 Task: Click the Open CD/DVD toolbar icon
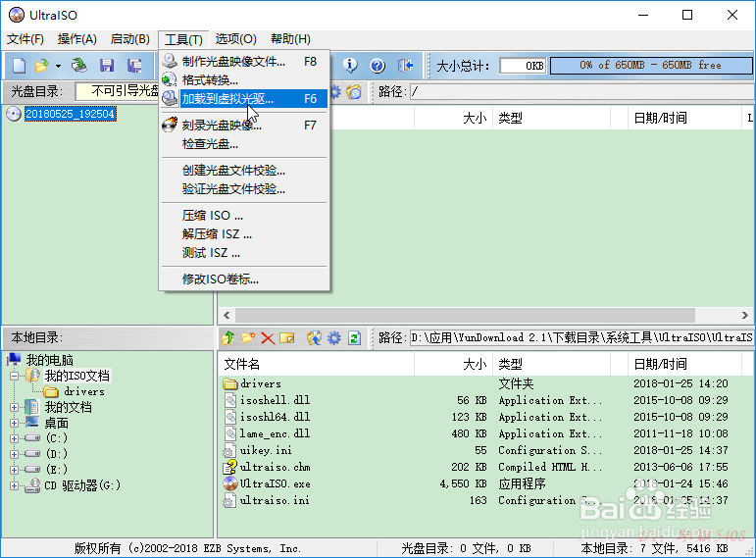click(79, 66)
